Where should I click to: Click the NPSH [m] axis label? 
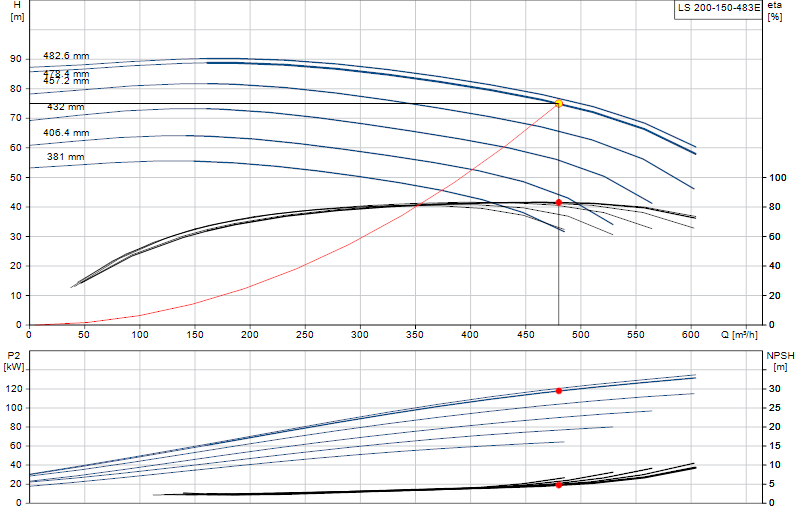pyautogui.click(x=780, y=361)
